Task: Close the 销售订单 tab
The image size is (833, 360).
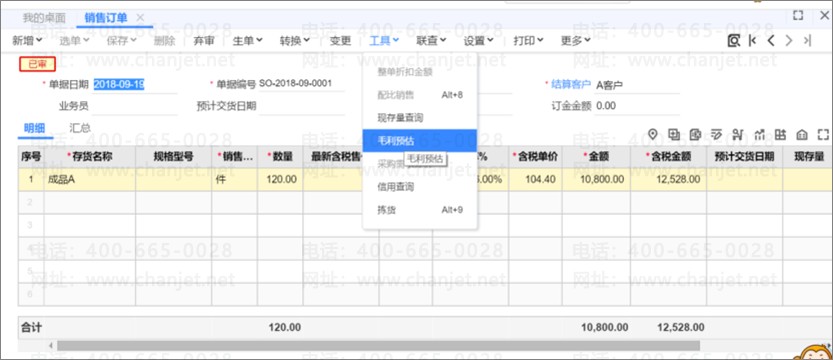Action: (x=140, y=18)
